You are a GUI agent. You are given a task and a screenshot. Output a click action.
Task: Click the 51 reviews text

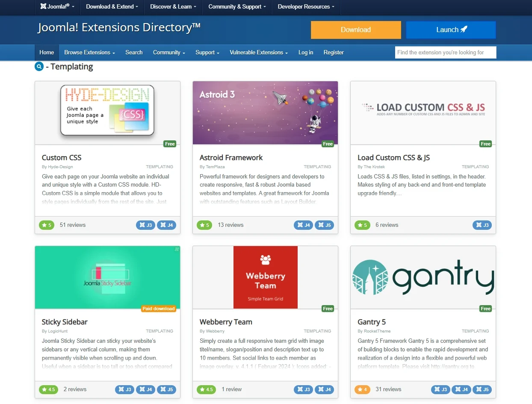pyautogui.click(x=73, y=225)
